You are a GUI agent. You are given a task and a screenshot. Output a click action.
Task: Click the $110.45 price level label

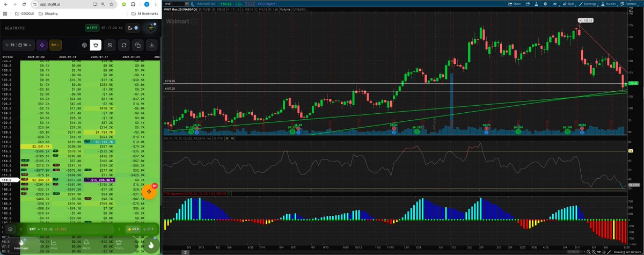point(171,81)
